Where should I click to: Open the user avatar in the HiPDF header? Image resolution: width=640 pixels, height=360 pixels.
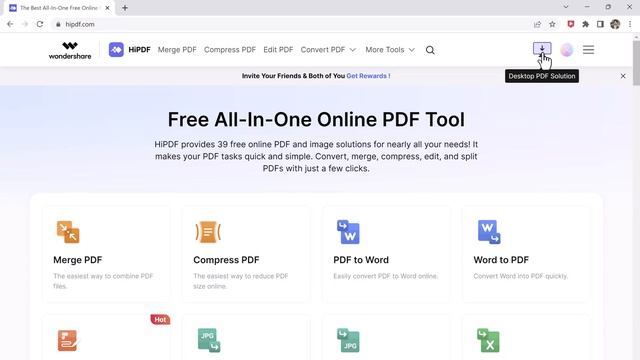click(567, 50)
